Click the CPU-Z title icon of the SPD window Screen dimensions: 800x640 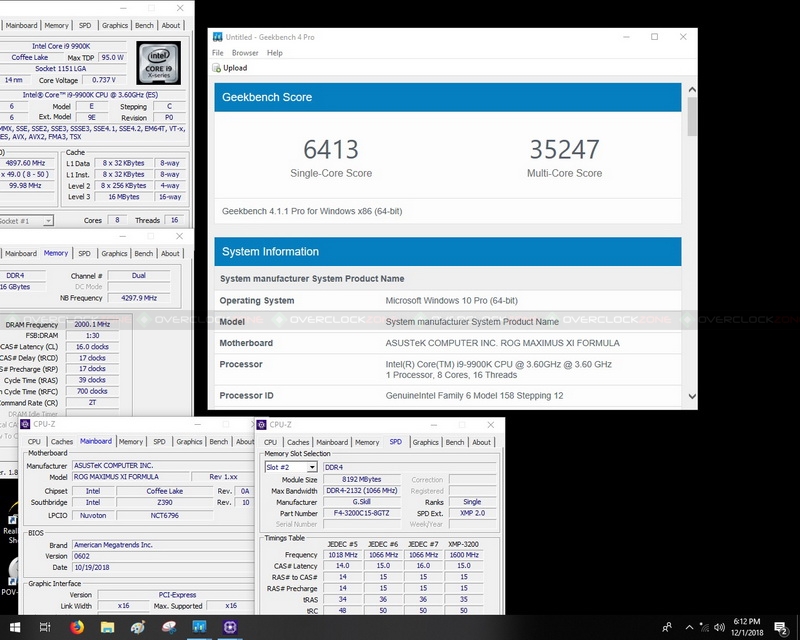(261, 425)
